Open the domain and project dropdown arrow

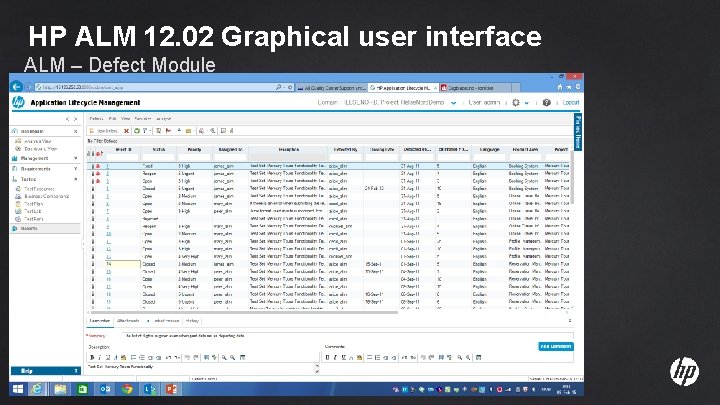(454, 103)
